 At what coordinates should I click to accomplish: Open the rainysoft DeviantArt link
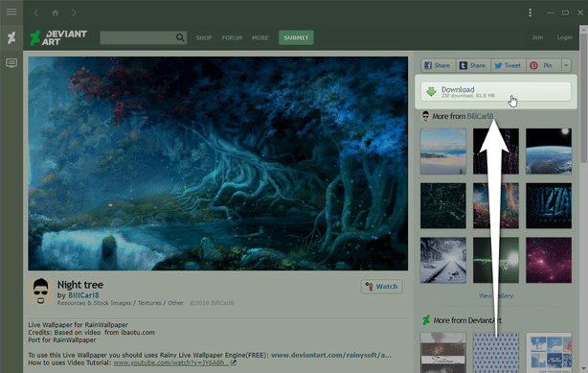331,355
